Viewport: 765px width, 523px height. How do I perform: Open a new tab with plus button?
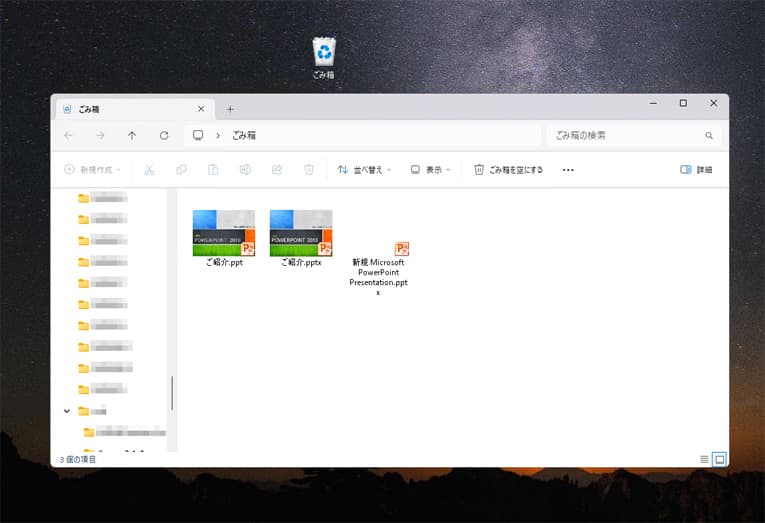pos(230,109)
